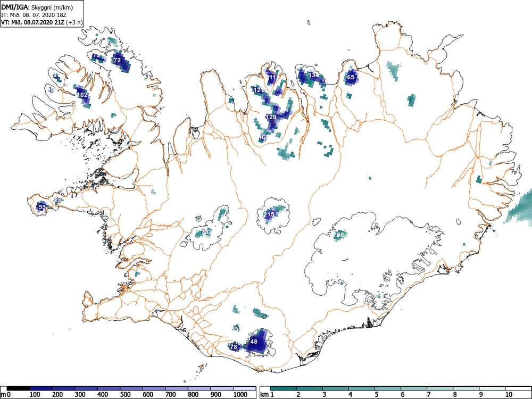Click the 400–500 m legend color segment
Image resolution: width=532 pixels, height=399 pixels.
109,388
